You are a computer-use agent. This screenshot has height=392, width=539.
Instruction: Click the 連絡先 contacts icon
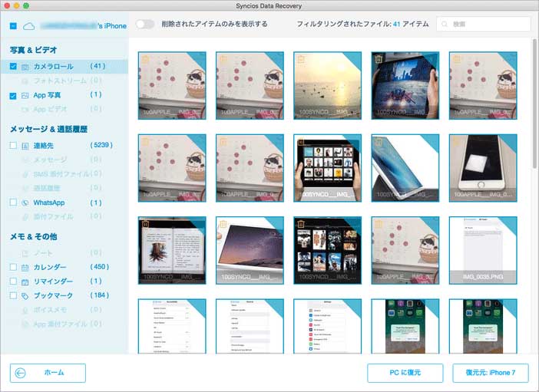coord(25,146)
